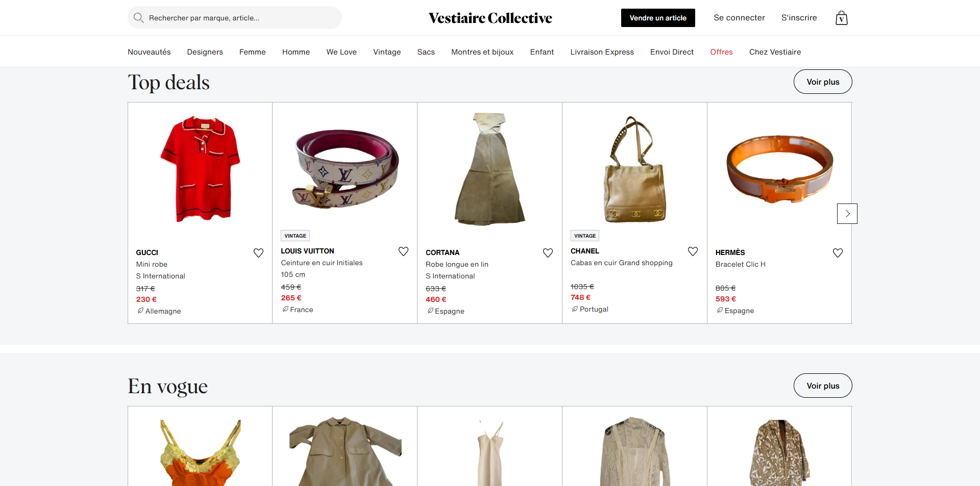Click the search by brand input field
The height and width of the screenshot is (486, 980).
[x=235, y=18]
